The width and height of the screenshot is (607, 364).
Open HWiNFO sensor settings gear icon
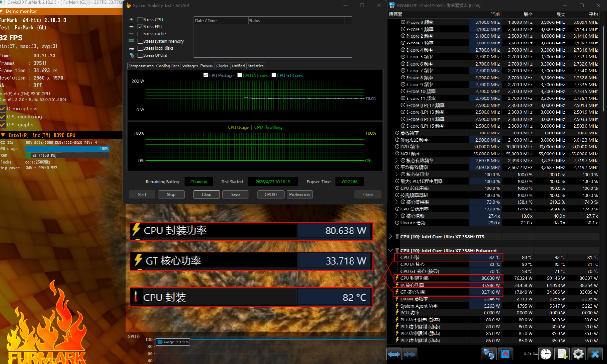pyautogui.click(x=579, y=354)
